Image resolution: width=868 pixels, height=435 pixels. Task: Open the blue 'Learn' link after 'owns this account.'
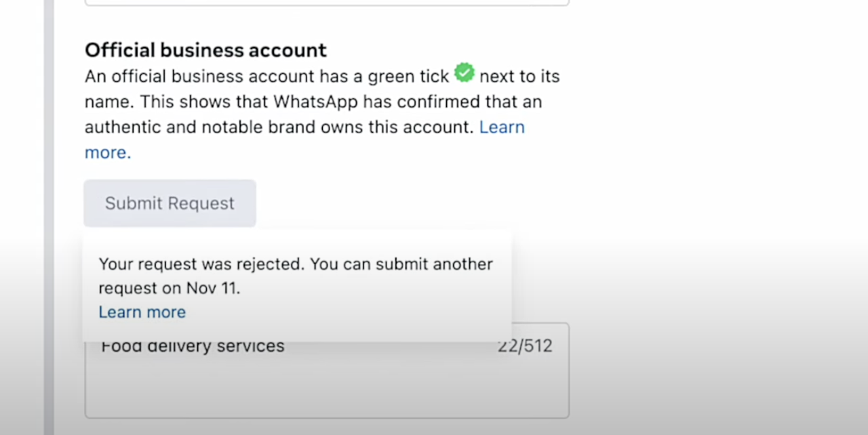coord(502,127)
